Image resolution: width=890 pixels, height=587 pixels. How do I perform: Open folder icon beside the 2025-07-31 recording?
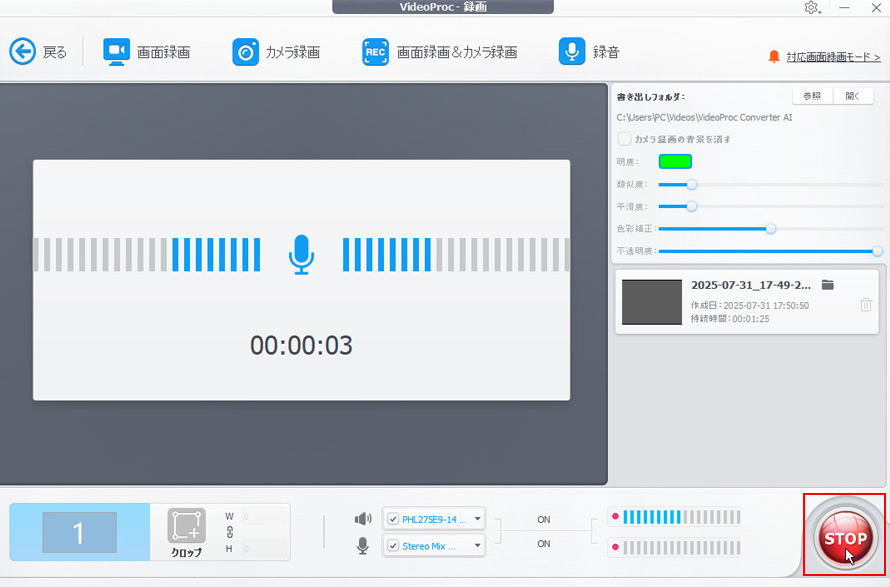(x=827, y=284)
